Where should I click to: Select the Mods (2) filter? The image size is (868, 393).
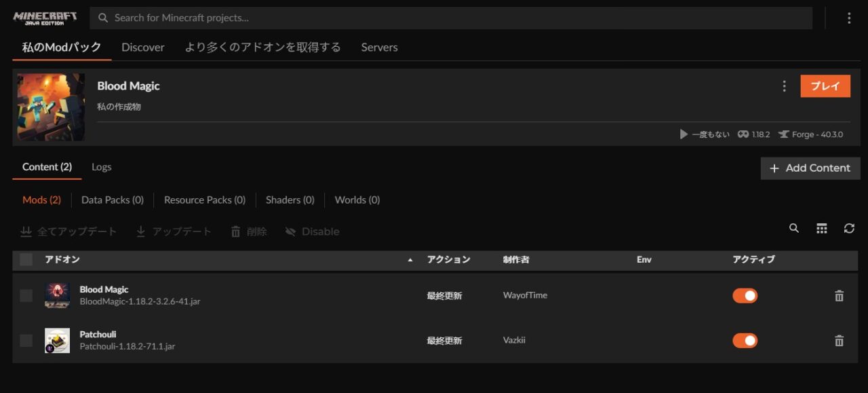click(x=41, y=200)
